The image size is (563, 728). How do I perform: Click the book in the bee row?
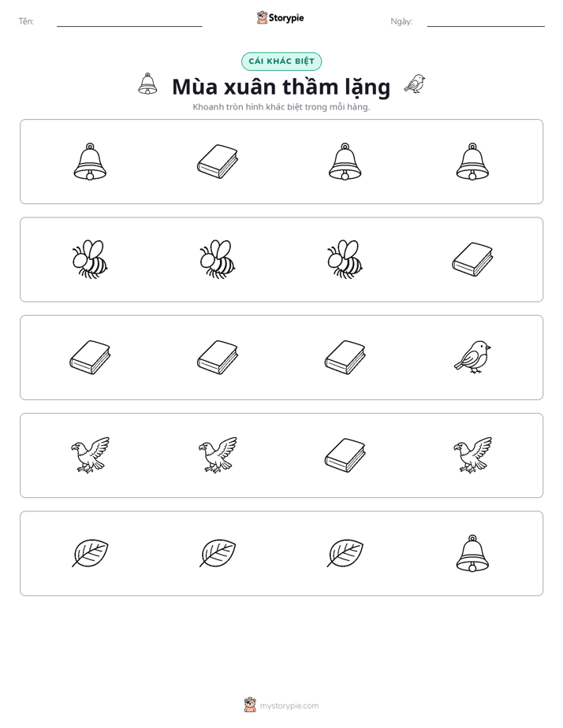pyautogui.click(x=472, y=259)
